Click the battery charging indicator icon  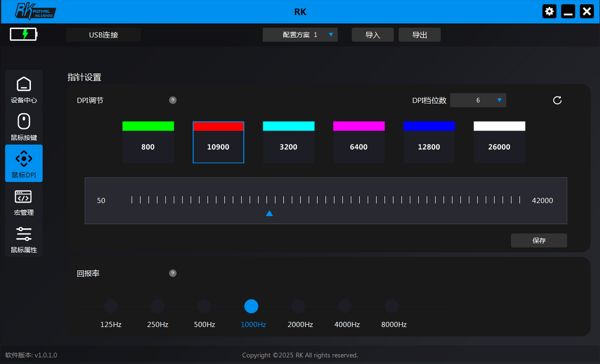click(x=23, y=34)
